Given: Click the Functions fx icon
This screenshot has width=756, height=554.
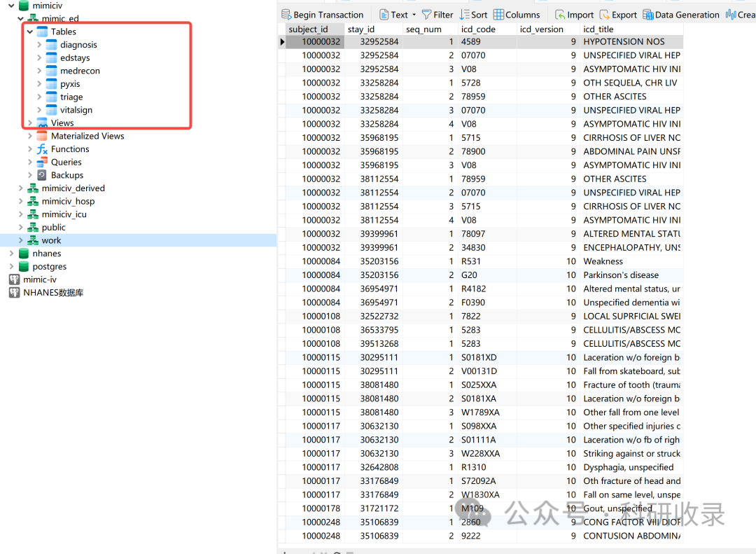Looking at the screenshot, I should [x=42, y=148].
